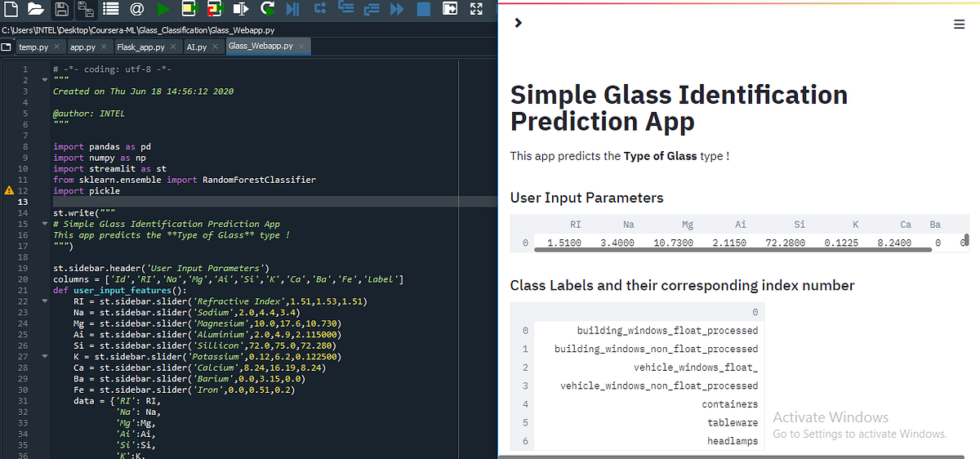Start debugging the file
The height and width of the screenshot is (459, 980).
click(x=293, y=9)
